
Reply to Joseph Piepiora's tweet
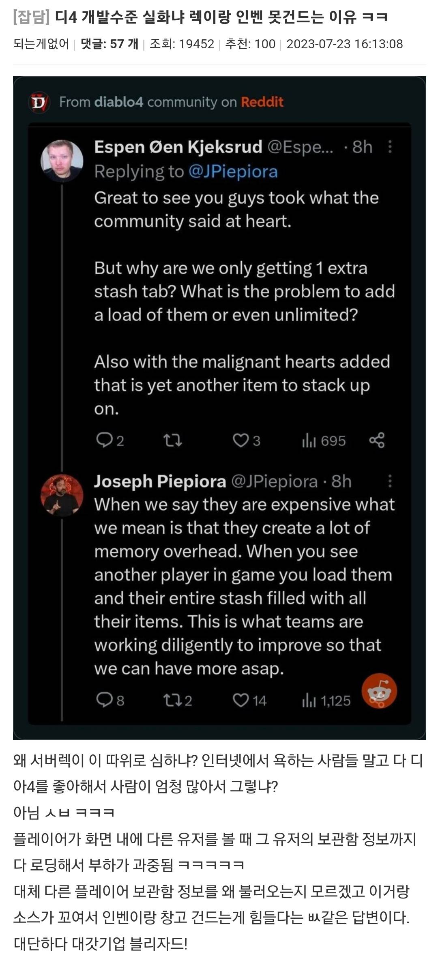point(104,700)
